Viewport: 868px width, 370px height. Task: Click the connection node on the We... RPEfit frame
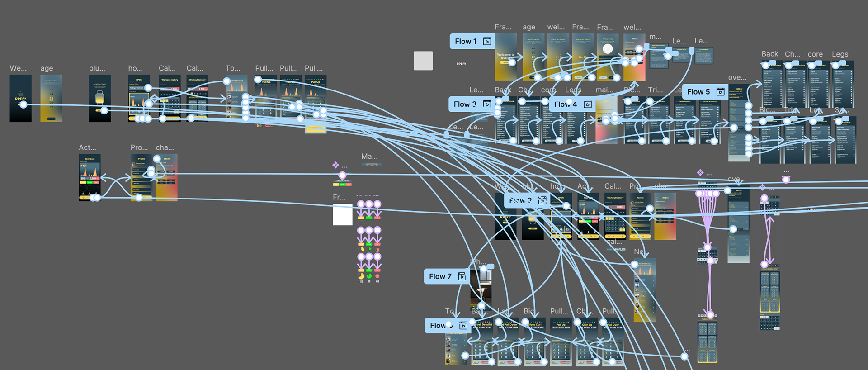tap(23, 104)
